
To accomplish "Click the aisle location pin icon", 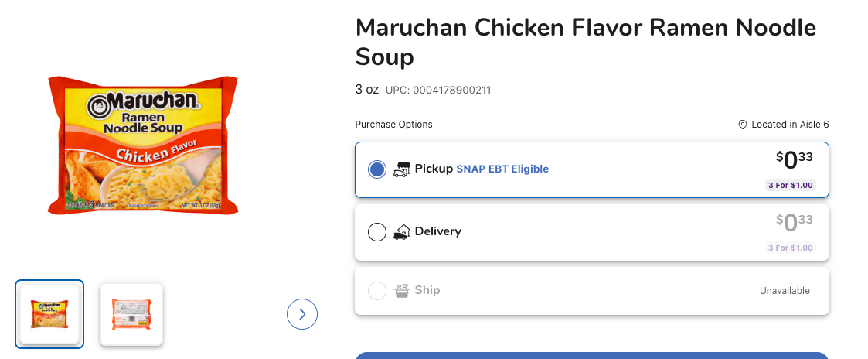I will [x=743, y=125].
